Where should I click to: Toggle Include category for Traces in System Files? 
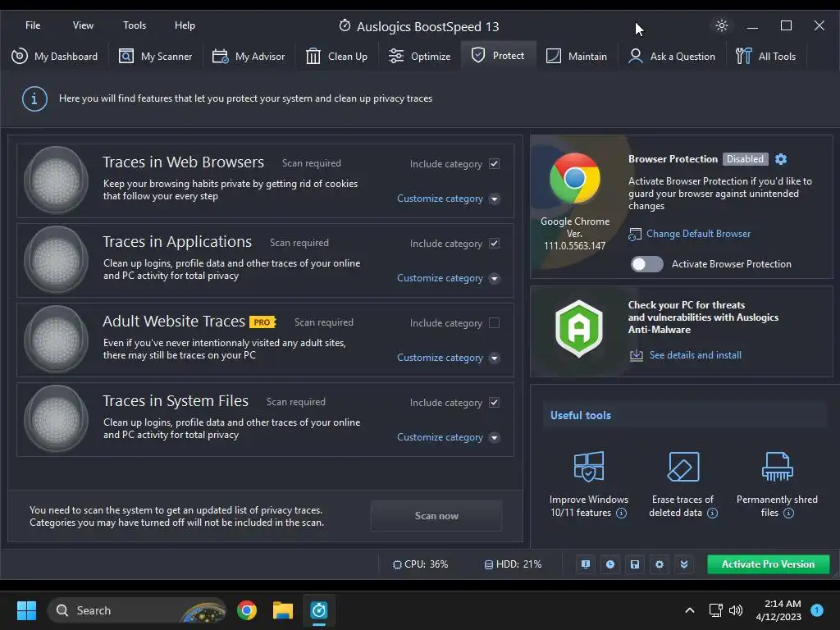[x=495, y=402]
